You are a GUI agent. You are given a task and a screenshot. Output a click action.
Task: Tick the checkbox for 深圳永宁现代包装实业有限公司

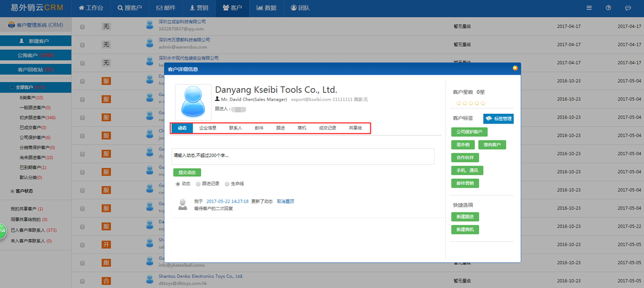pos(82,63)
